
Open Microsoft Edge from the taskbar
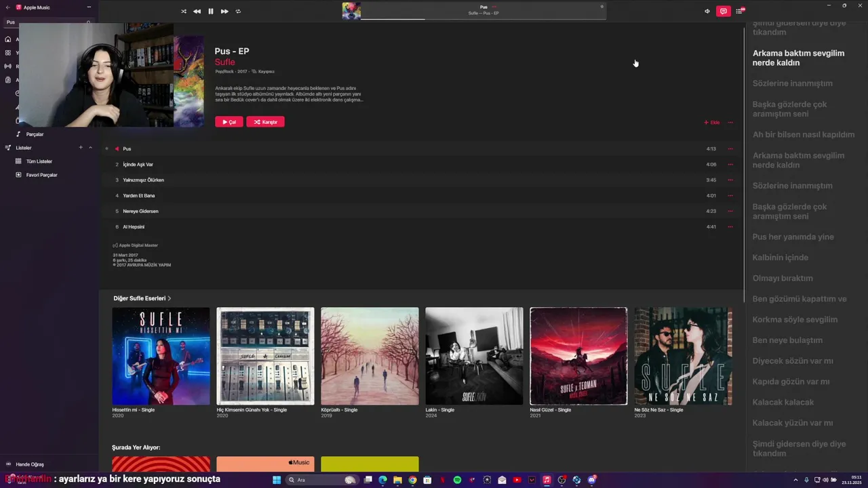tap(383, 480)
